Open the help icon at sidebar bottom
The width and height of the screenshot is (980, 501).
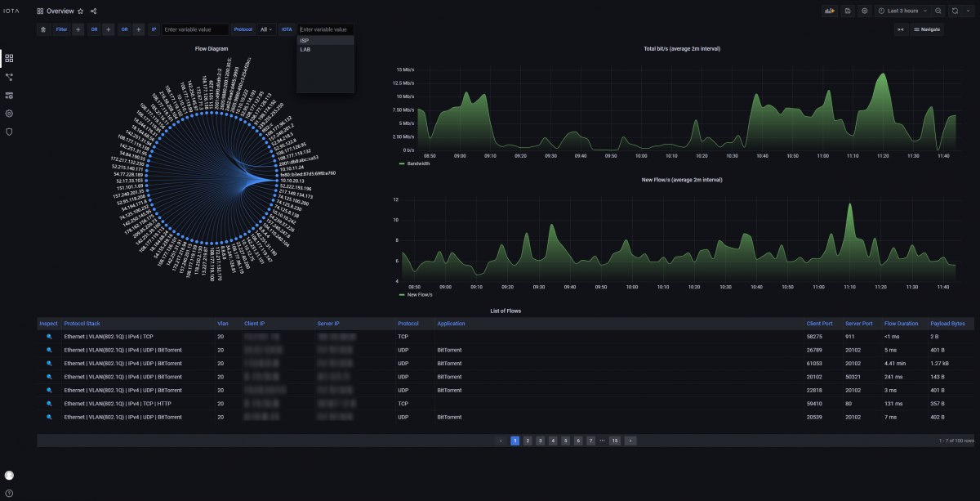point(10,493)
